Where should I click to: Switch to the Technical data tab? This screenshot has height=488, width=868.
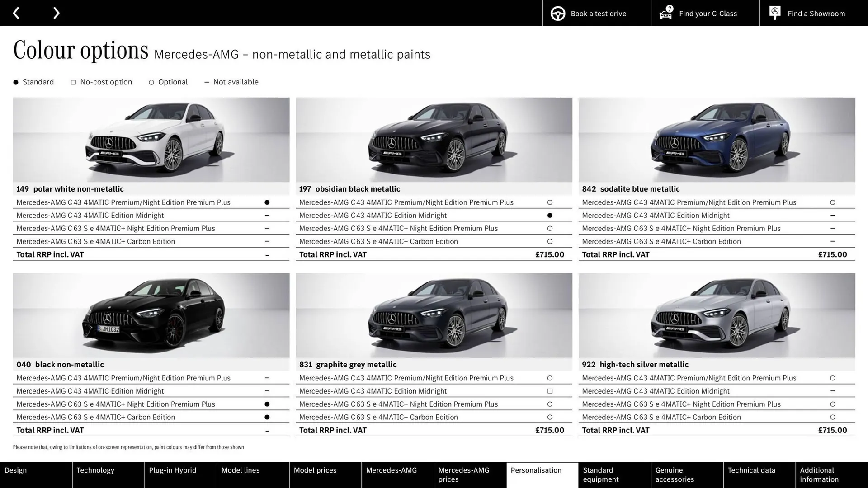(x=751, y=470)
